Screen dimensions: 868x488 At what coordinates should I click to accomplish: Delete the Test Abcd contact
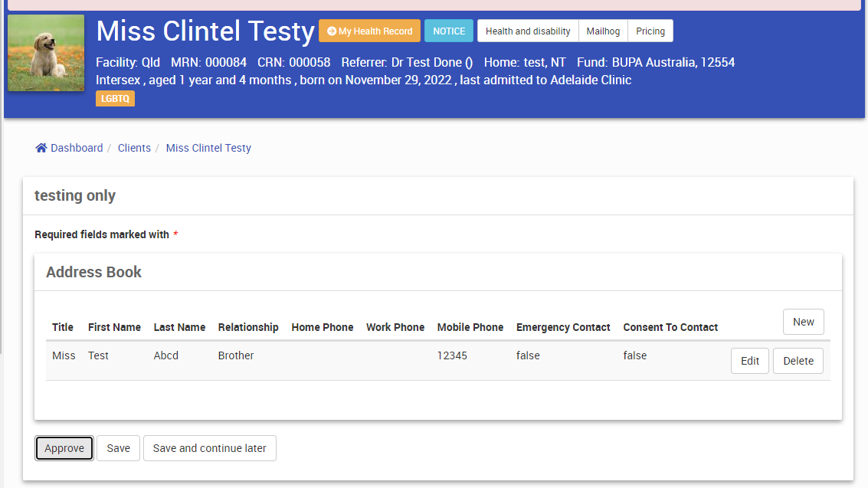pos(798,361)
